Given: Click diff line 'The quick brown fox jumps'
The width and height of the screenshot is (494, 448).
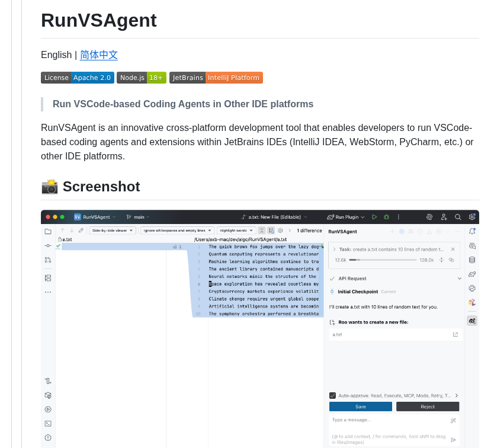Looking at the screenshot, I should tap(264, 247).
